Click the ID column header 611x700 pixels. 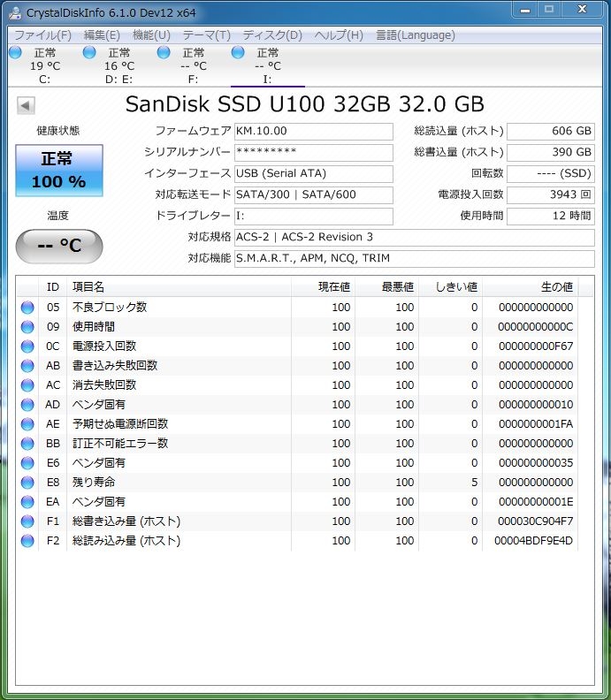(53, 286)
